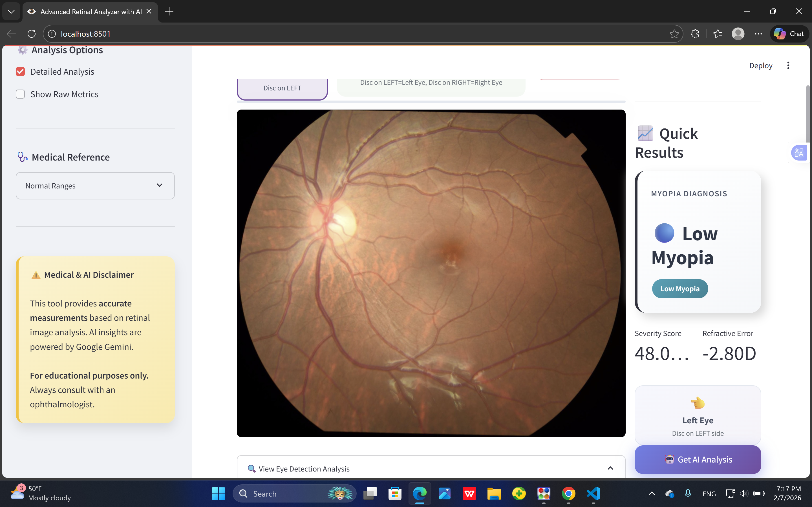Open the tab search dropdown arrow
The width and height of the screenshot is (812, 507).
pyautogui.click(x=11, y=12)
